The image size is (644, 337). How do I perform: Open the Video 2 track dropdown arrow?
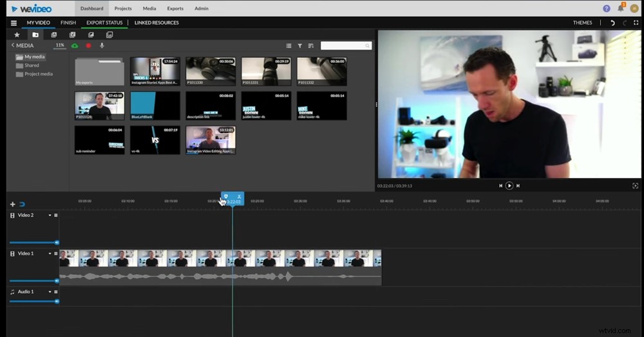[50, 215]
